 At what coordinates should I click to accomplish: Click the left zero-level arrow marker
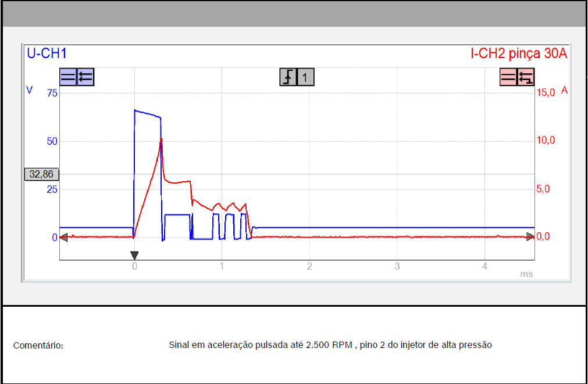pos(64,237)
